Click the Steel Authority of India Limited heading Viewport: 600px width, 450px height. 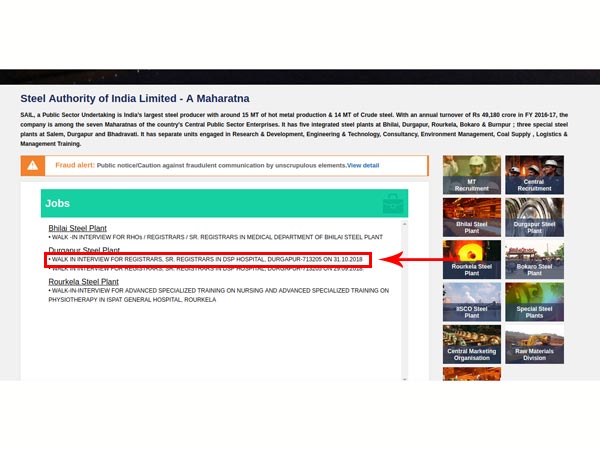tap(135, 98)
